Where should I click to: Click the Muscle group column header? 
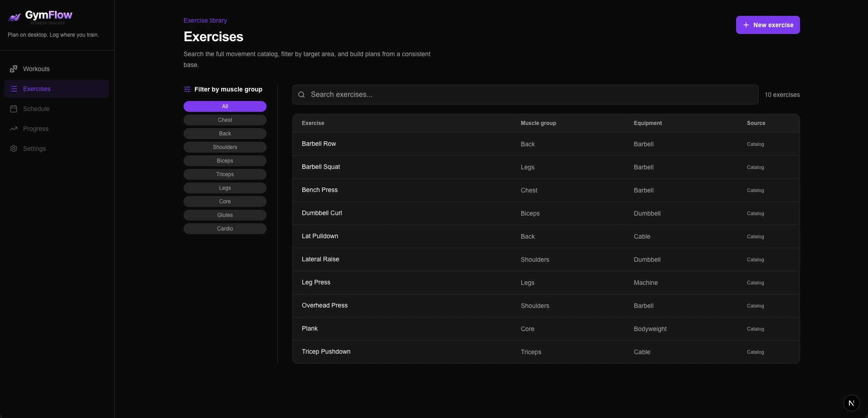[538, 123]
